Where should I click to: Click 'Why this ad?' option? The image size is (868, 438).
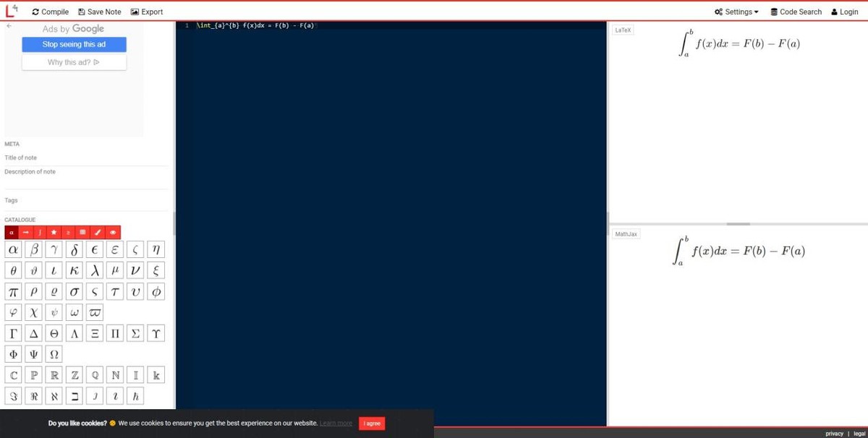tap(74, 62)
